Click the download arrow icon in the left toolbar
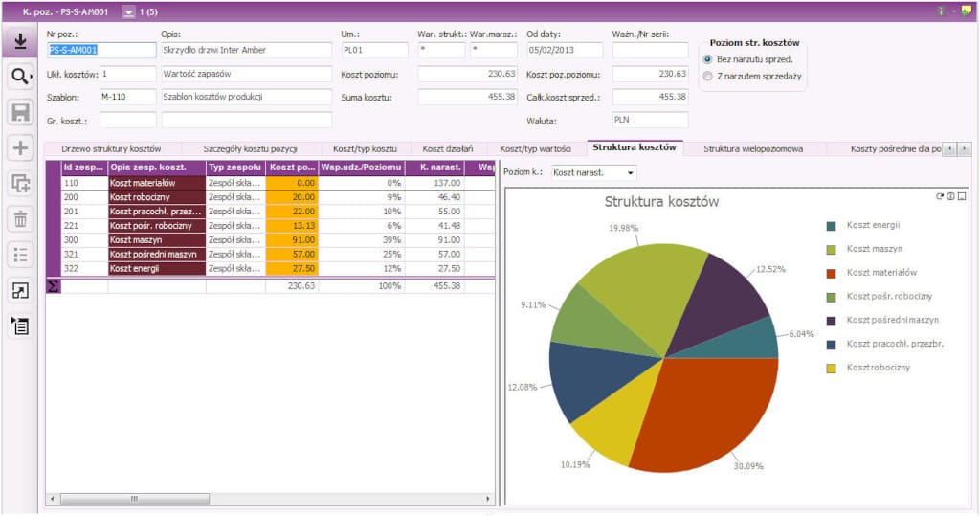Image resolution: width=980 pixels, height=516 pixels. (x=19, y=41)
